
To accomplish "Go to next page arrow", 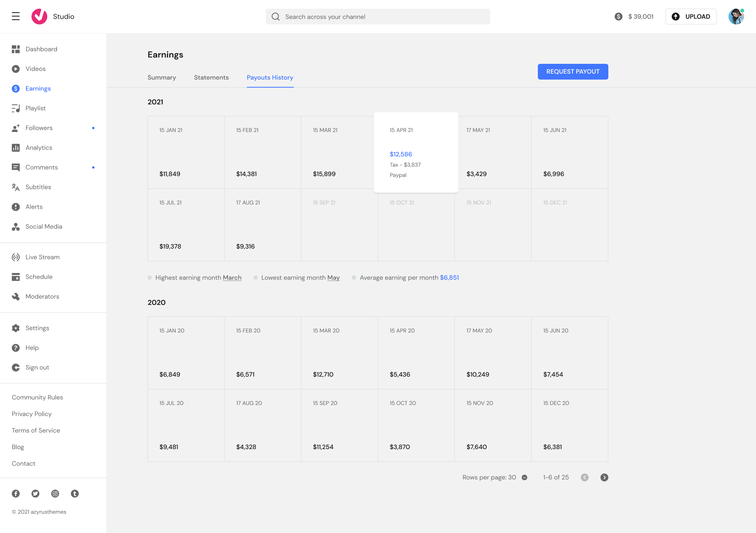I will (x=604, y=477).
